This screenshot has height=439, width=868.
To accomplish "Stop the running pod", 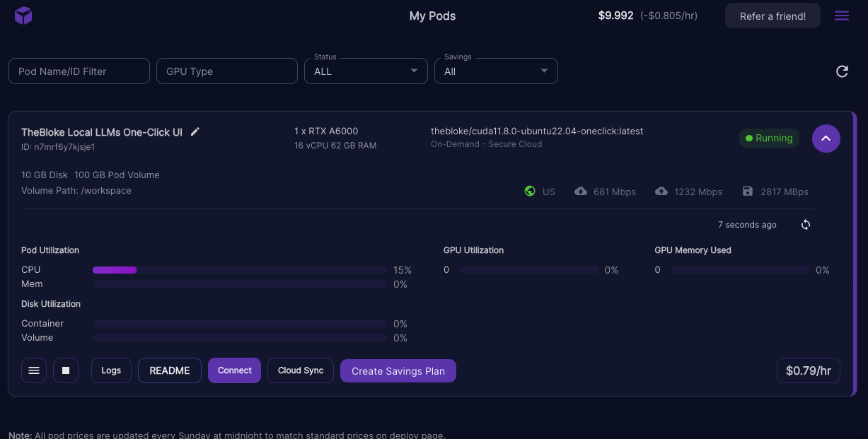I will pos(66,370).
